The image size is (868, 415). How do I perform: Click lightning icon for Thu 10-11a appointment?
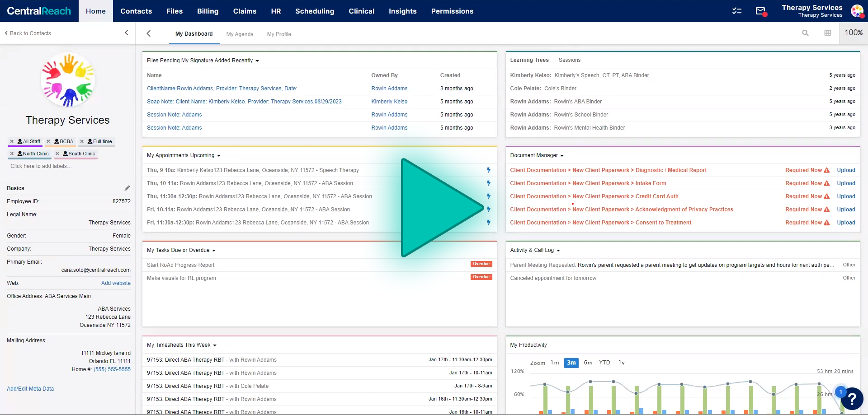pos(489,183)
